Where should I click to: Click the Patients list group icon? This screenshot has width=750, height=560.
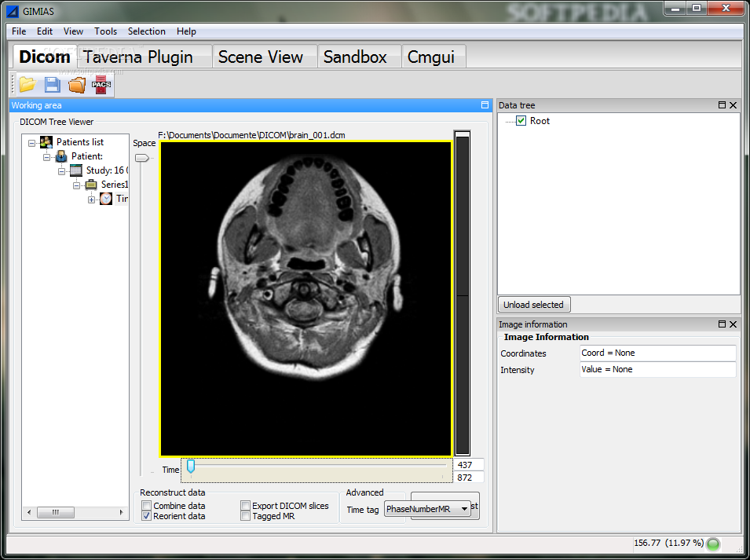point(46,142)
